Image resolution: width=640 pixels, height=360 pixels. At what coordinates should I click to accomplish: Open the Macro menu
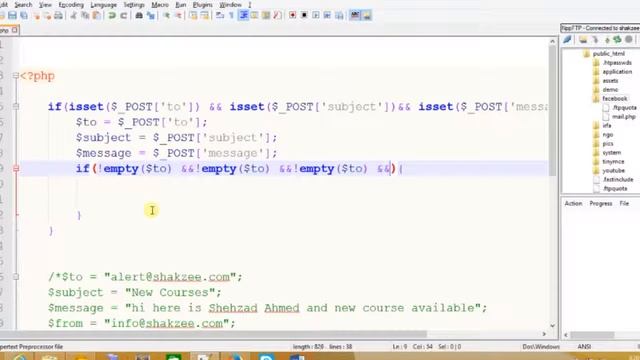pos(160,5)
